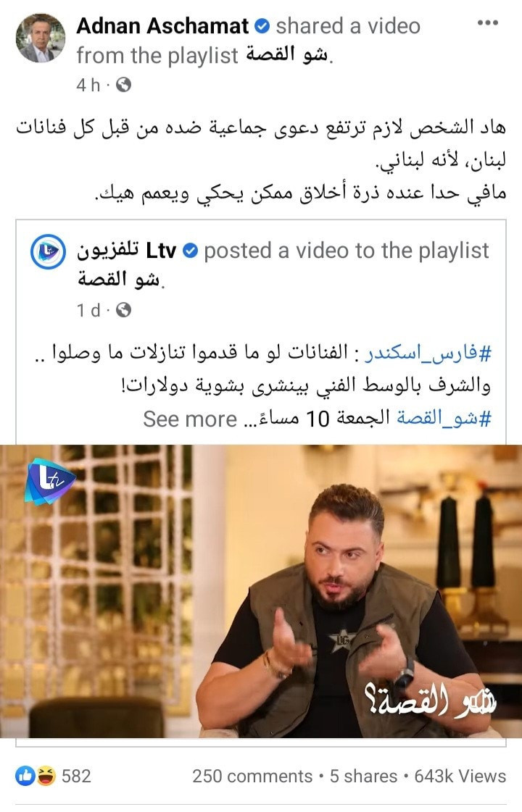
Task: Click the like reaction thumbs-up icon
Action: 25,775
